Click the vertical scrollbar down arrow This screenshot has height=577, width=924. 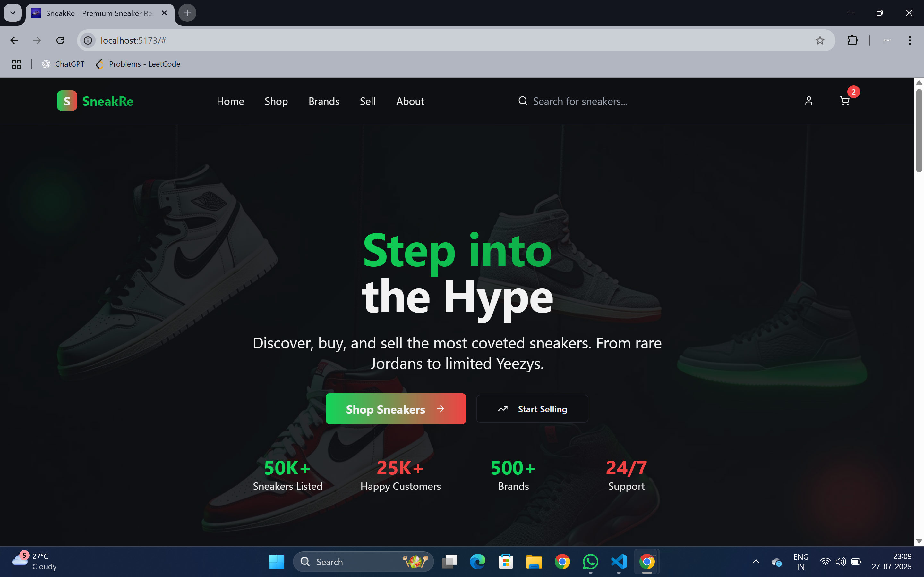(x=920, y=541)
